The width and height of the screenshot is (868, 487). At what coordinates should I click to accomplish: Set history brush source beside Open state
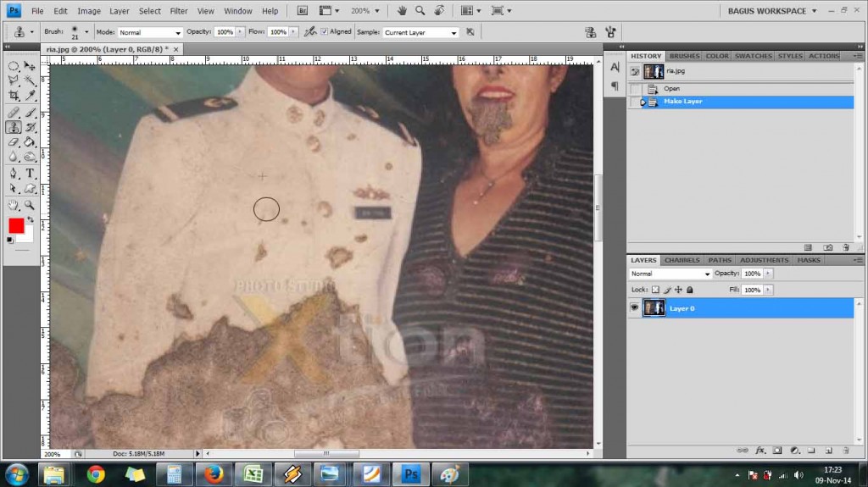click(x=635, y=89)
